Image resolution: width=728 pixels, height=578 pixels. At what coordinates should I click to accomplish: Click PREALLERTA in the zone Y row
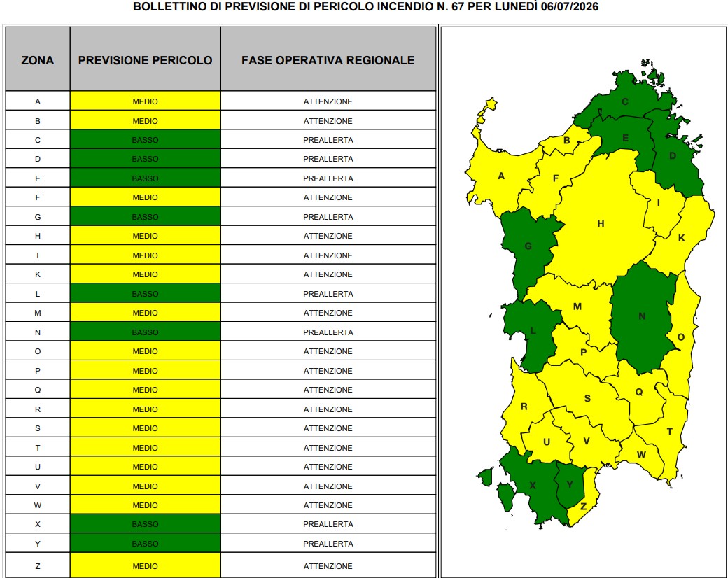pos(328,544)
